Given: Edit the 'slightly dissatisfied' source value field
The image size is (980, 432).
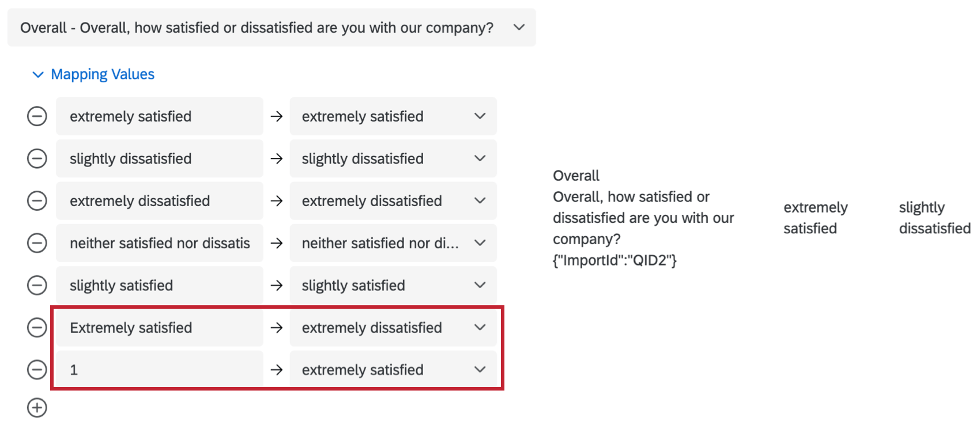Looking at the screenshot, I should [159, 158].
